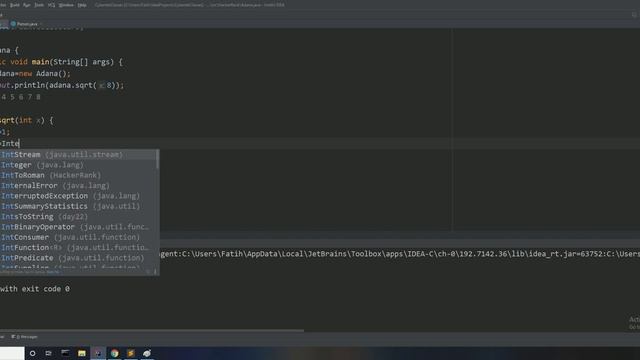Click the 'new Adana()' expression
This screenshot has height=360, width=640.
[44, 74]
